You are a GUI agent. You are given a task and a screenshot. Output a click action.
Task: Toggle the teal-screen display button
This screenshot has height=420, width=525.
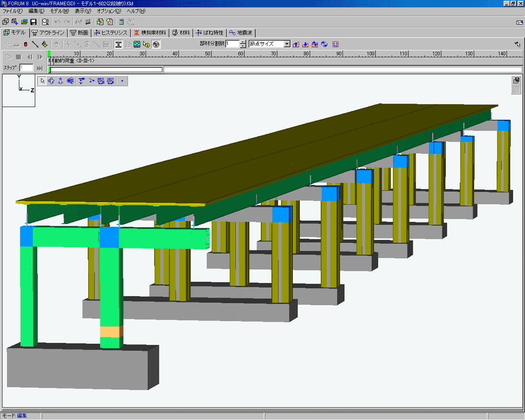point(137,44)
